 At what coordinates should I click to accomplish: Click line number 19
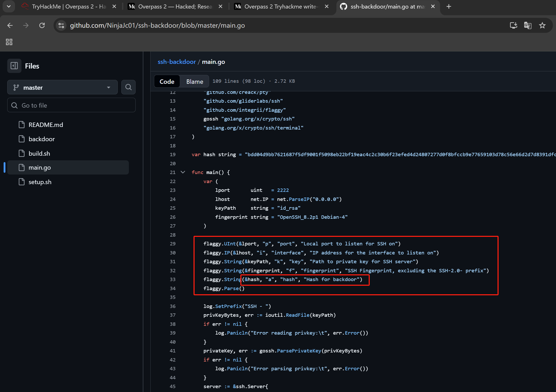(173, 154)
